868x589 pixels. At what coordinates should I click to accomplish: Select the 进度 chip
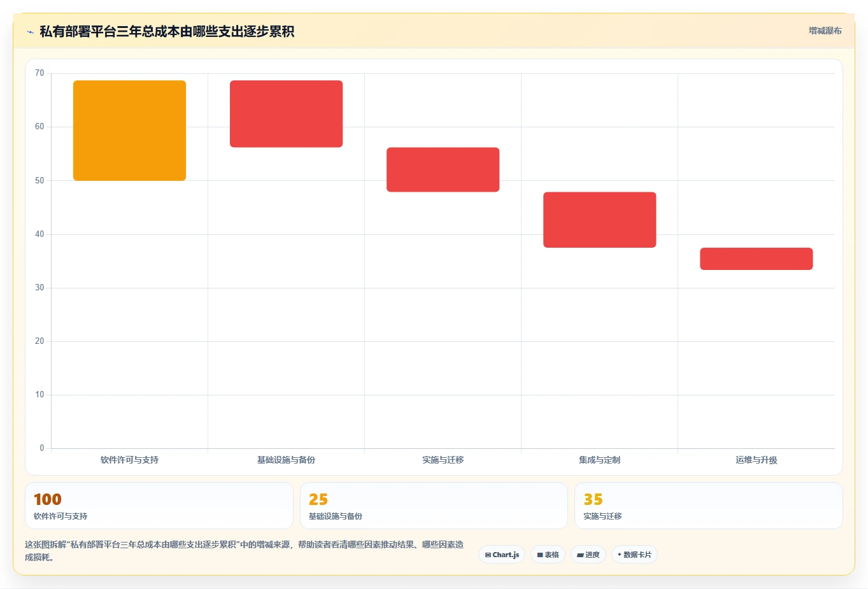pyautogui.click(x=588, y=555)
